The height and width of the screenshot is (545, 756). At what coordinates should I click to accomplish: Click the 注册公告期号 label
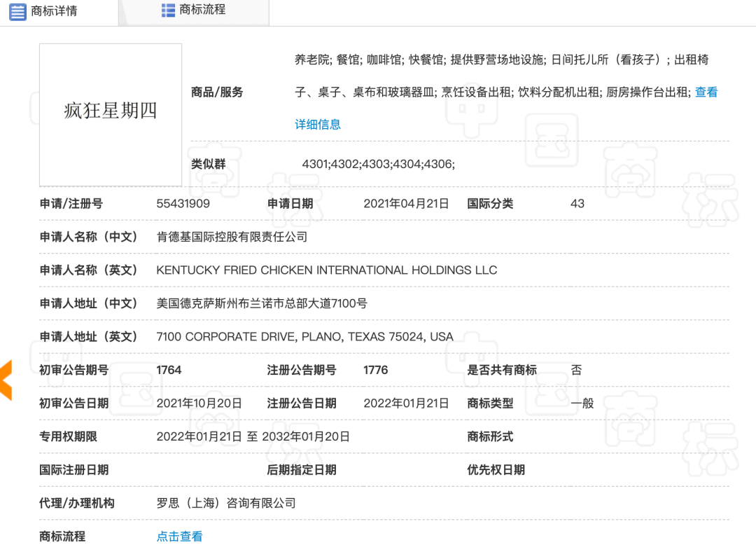(x=301, y=370)
